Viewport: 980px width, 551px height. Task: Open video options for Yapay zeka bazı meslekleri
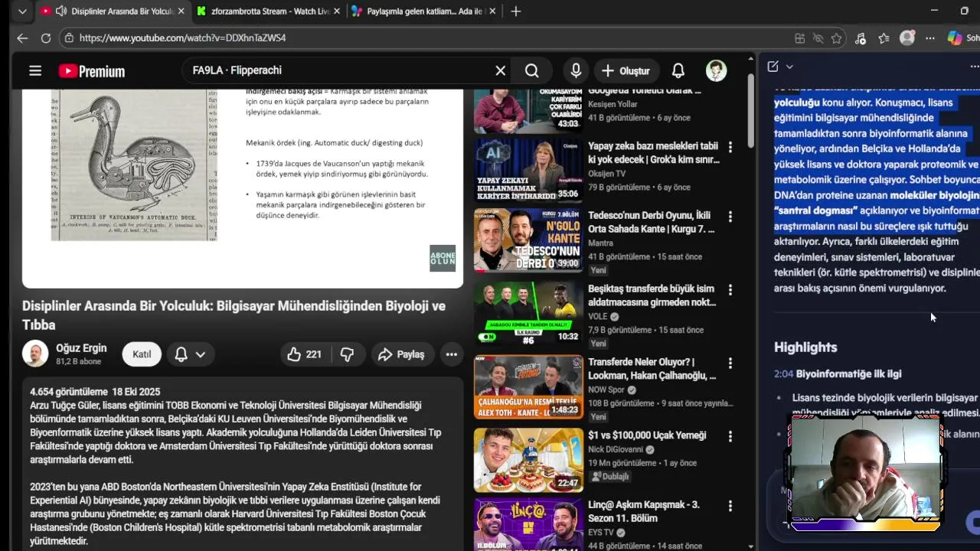tap(730, 146)
